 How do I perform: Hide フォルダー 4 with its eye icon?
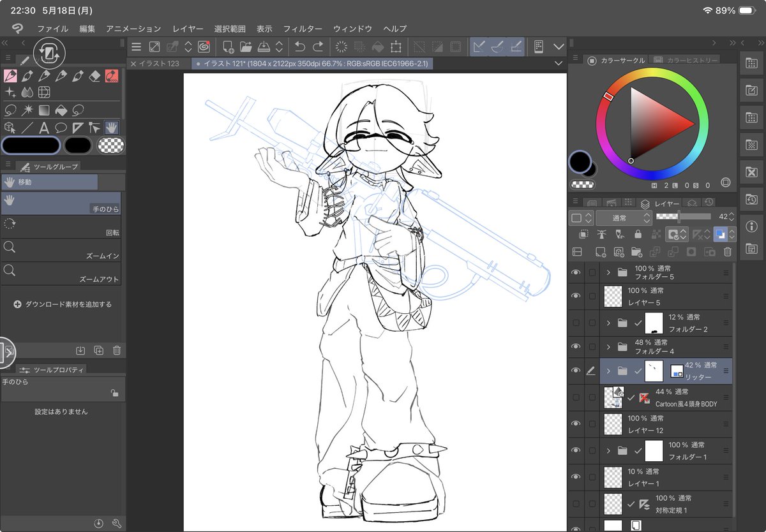(576, 347)
